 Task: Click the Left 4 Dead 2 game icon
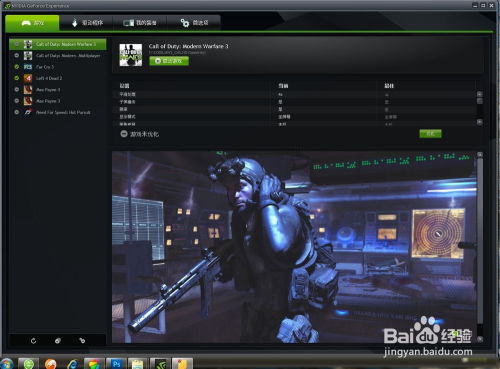pyautogui.click(x=28, y=78)
